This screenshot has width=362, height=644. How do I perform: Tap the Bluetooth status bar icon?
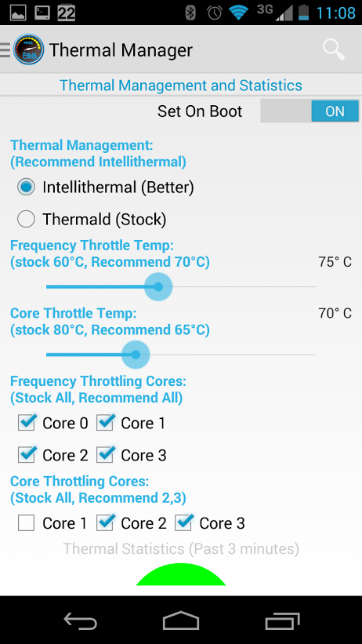[190, 13]
